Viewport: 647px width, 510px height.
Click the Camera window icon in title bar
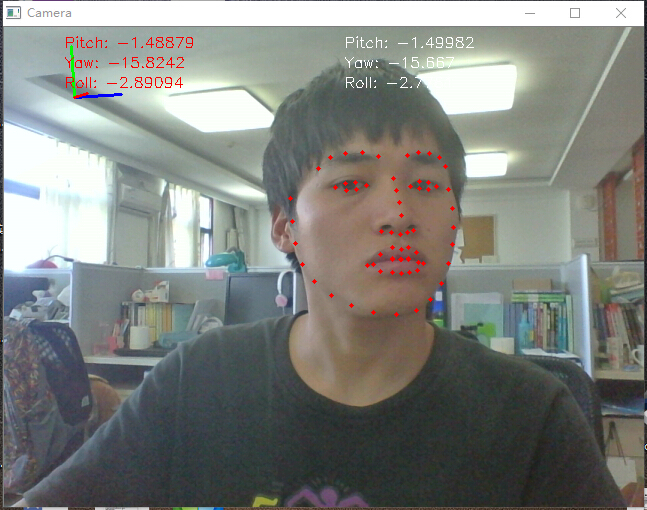point(13,13)
